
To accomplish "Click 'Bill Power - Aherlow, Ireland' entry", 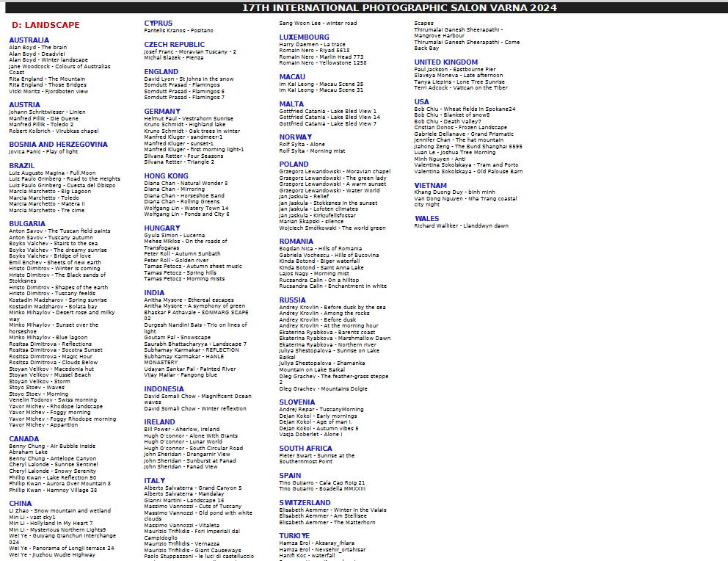I will [182, 429].
